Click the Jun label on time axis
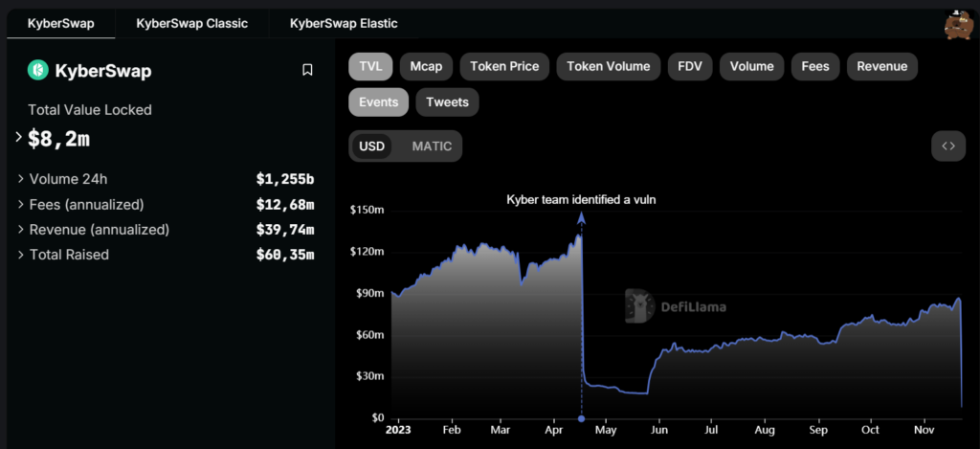This screenshot has width=980, height=449. (658, 430)
